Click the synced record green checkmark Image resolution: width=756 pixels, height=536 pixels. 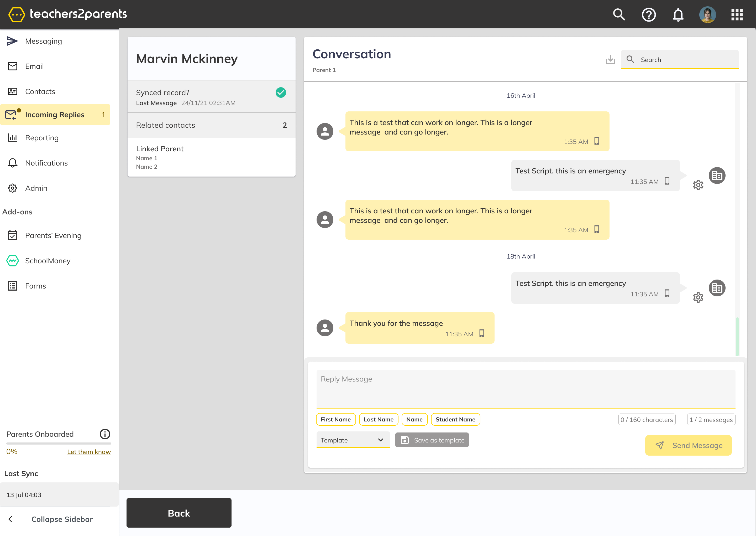click(x=281, y=92)
